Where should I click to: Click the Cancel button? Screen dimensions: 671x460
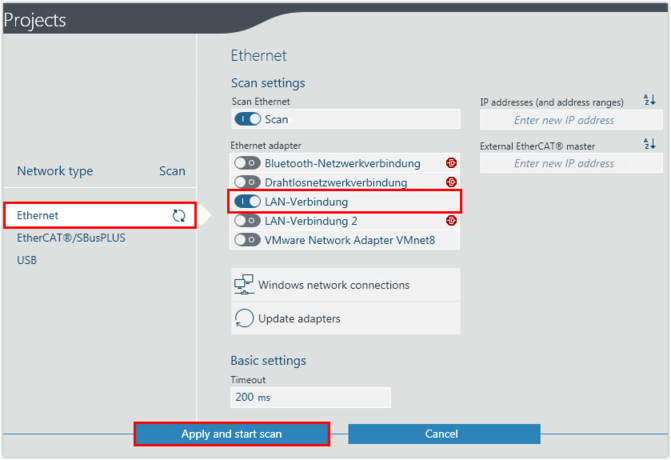443,434
